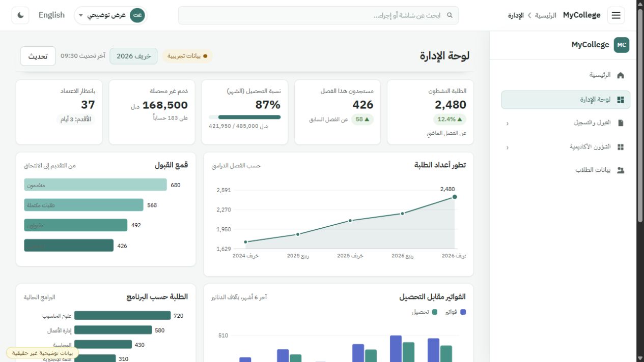Click the magnifier search icon
Viewport: 644px width, 362px height.
pos(450,15)
